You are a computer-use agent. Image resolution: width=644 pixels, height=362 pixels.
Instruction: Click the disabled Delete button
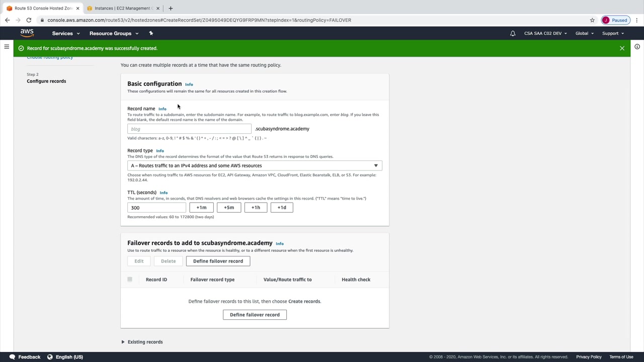click(168, 261)
